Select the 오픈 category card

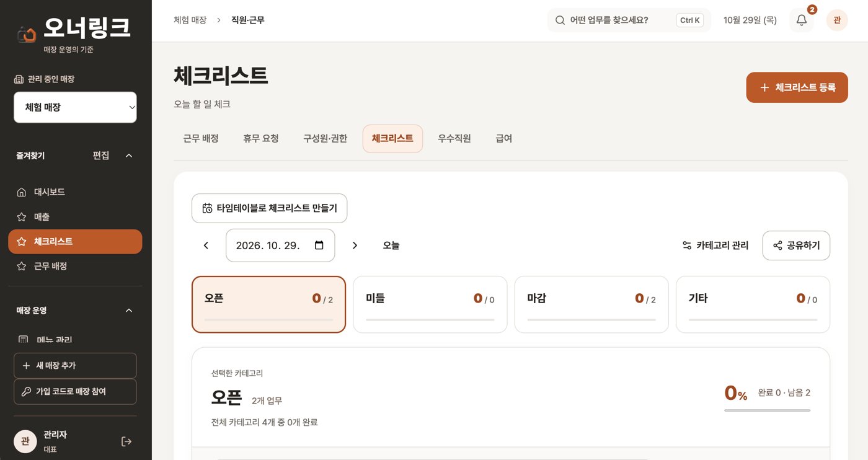coord(268,304)
